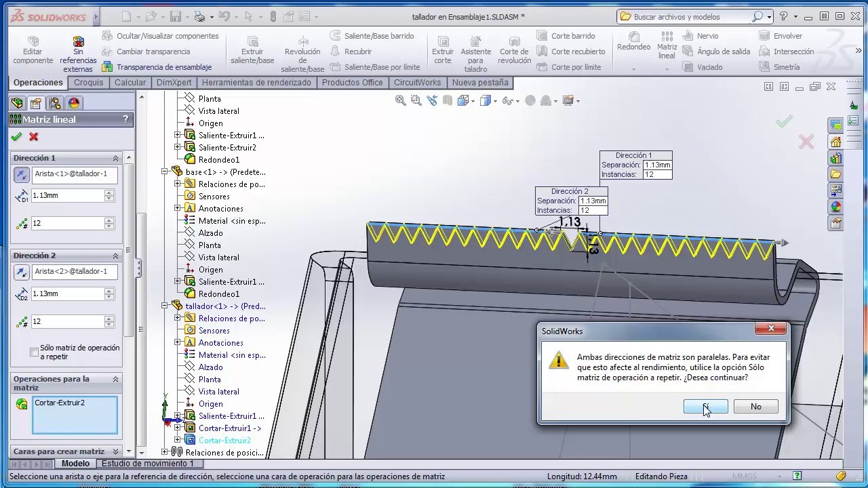
Task: Select the Matriz lineal tool
Action: pos(667,46)
